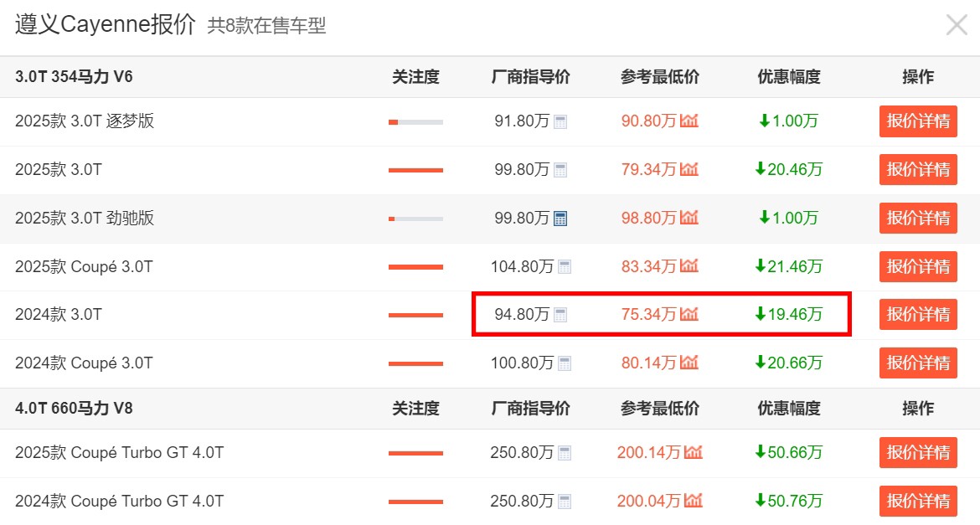Open the 2025款 Coupé 3.0T model link
980x525 pixels.
point(84,266)
